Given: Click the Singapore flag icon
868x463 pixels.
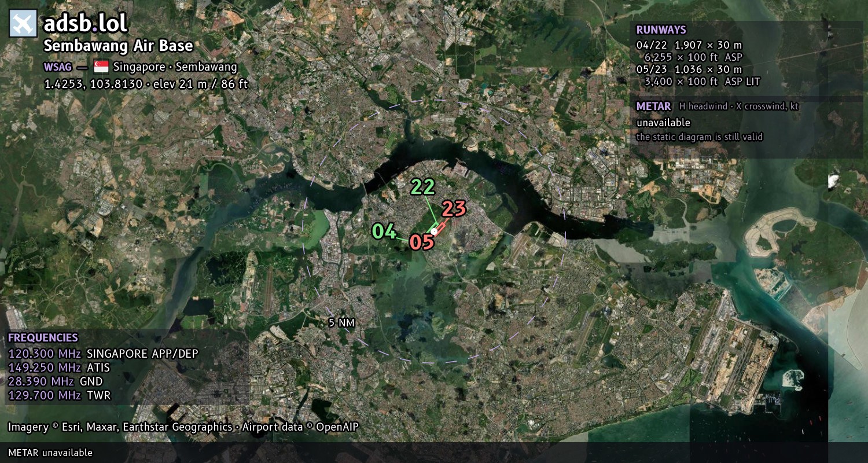Looking at the screenshot, I should (x=101, y=67).
